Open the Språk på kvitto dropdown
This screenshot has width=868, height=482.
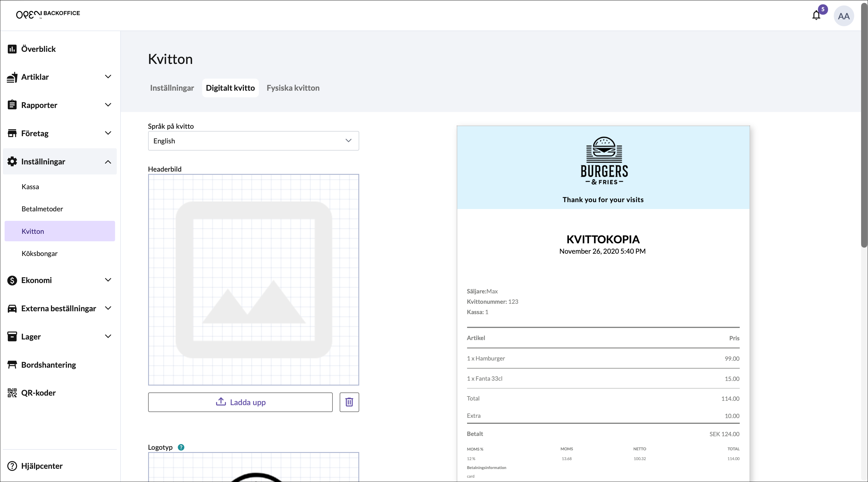click(253, 141)
